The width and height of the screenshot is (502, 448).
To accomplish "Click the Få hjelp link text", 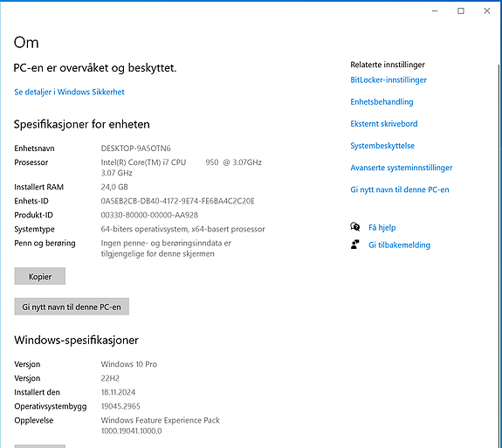I will 382,227.
